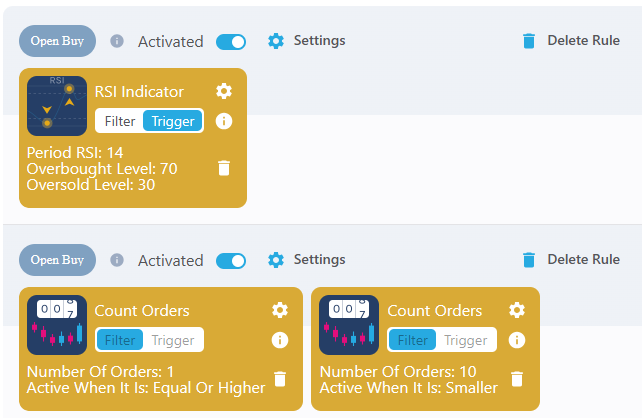Click gray info icon beside second Open Buy
This screenshot has width=642, height=418.
117,260
